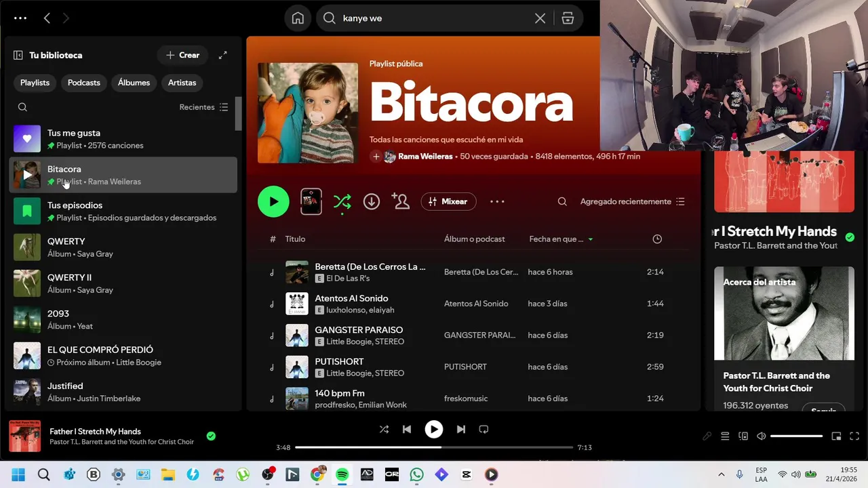868x488 pixels.
Task: Select PUTISHORT track title
Action: [339, 362]
